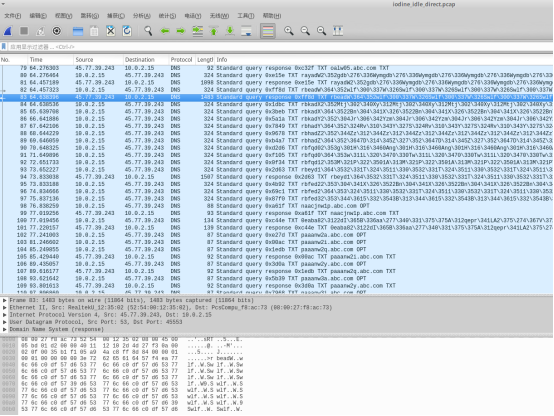Select packet 79 response 0xc32f
554x416 pixels.
tap(277, 68)
